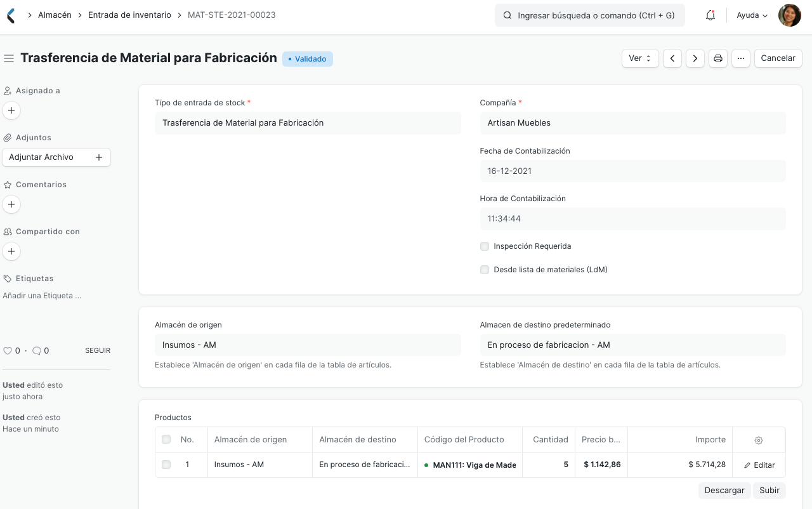Click Código del Producto column header

[x=469, y=439]
